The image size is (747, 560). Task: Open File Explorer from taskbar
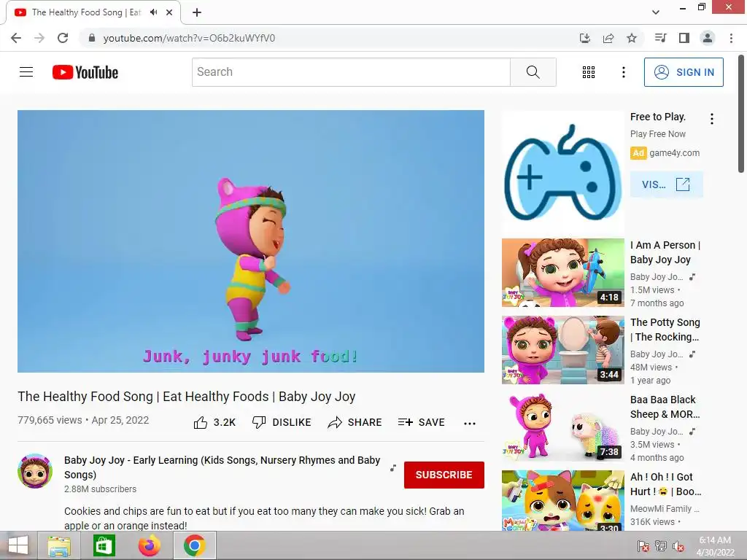tap(59, 545)
